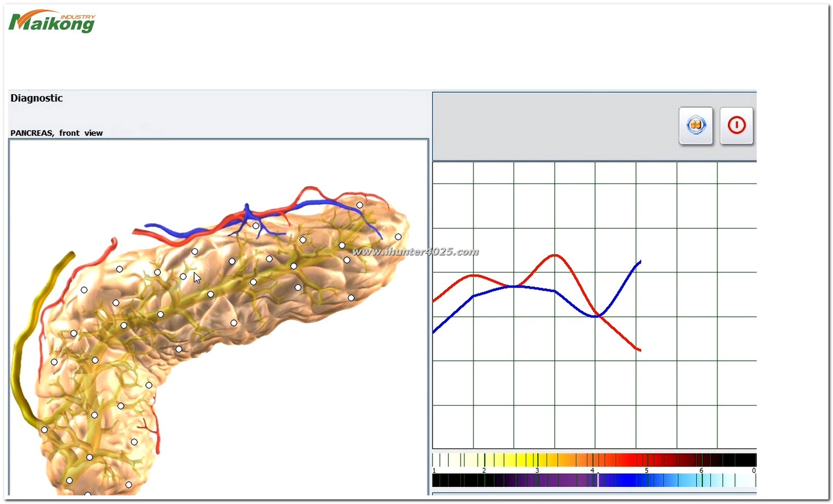Select the marker just left of the mouse cursor

tap(183, 276)
